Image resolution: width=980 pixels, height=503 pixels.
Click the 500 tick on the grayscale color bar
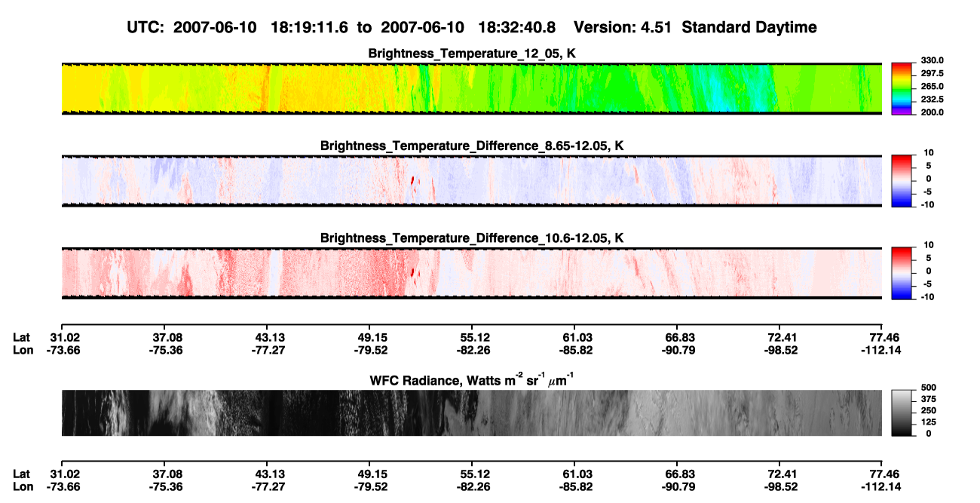pyautogui.click(x=927, y=386)
